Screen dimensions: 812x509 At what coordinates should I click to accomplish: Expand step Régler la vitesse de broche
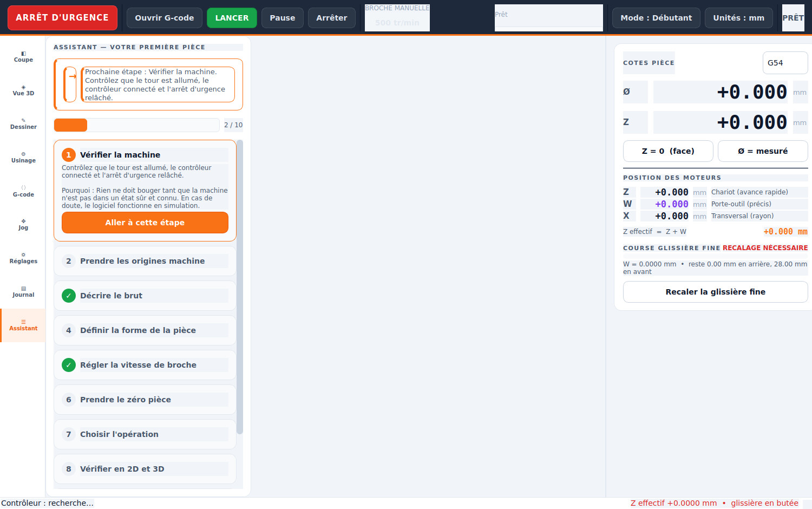(145, 365)
